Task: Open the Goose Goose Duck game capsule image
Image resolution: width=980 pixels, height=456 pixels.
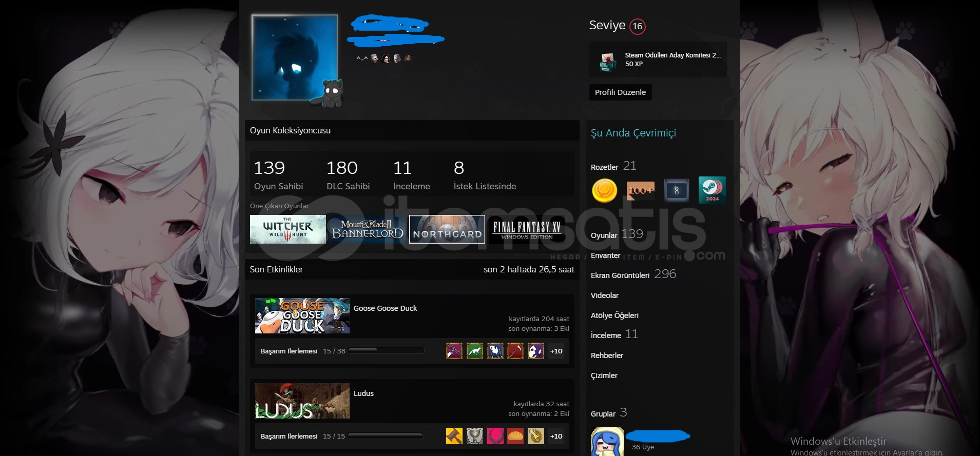Action: 302,316
